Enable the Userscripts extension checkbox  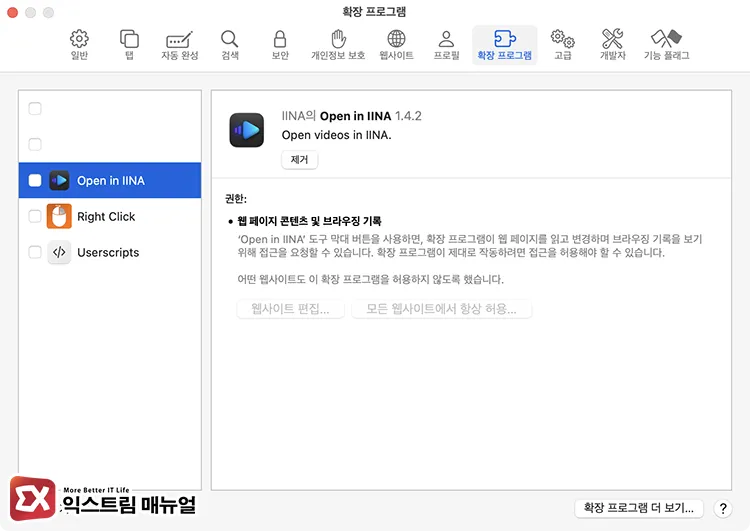tap(35, 252)
